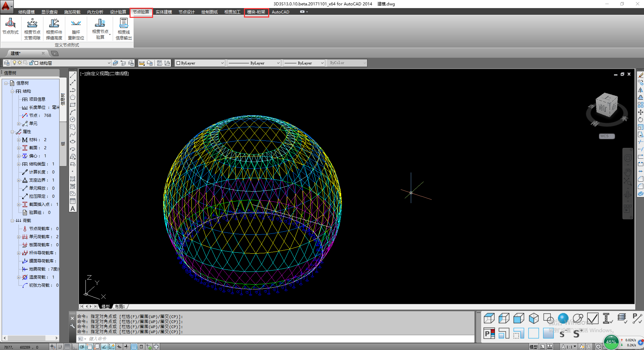Screen dimensions: 644x350
Task: Open the 节点形式 node type tool
Action: (10, 27)
